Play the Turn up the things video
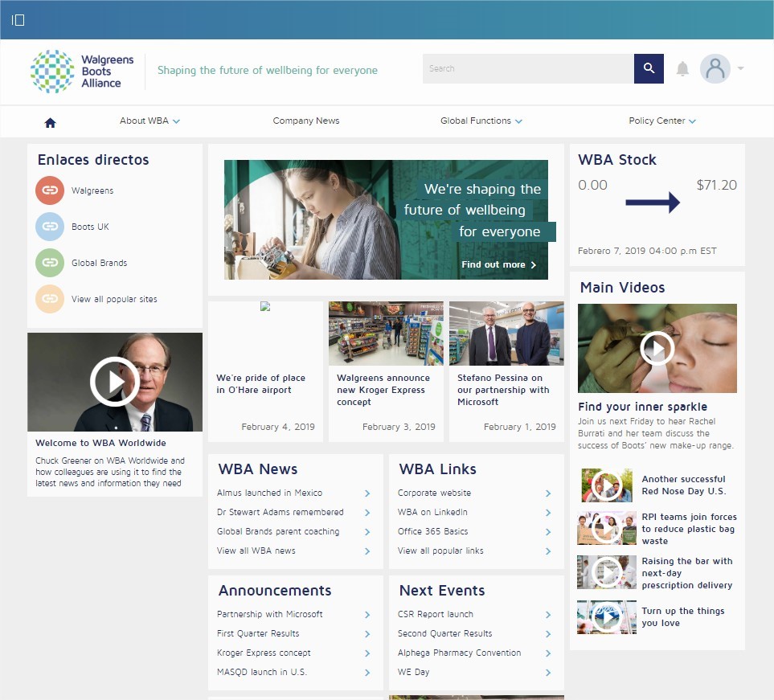774x700 pixels. [x=606, y=617]
